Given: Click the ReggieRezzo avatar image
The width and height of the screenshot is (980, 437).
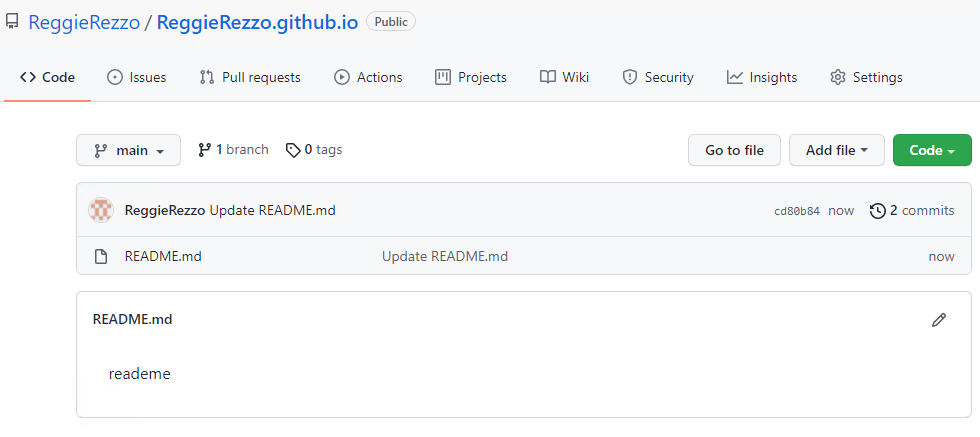Looking at the screenshot, I should (x=101, y=211).
